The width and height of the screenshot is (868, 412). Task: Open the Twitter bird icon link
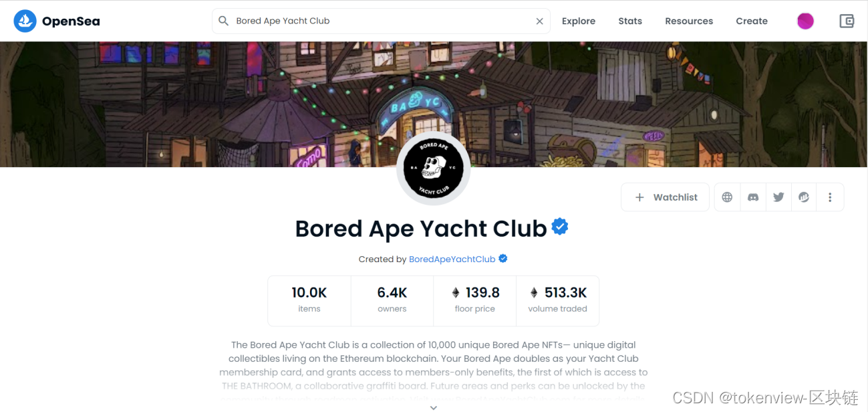(x=778, y=197)
